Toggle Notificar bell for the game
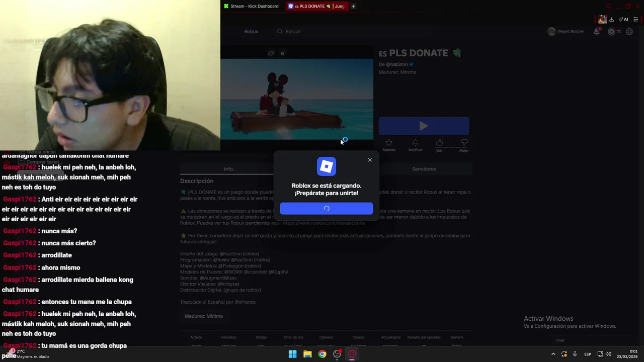644x362 pixels. (x=416, y=145)
